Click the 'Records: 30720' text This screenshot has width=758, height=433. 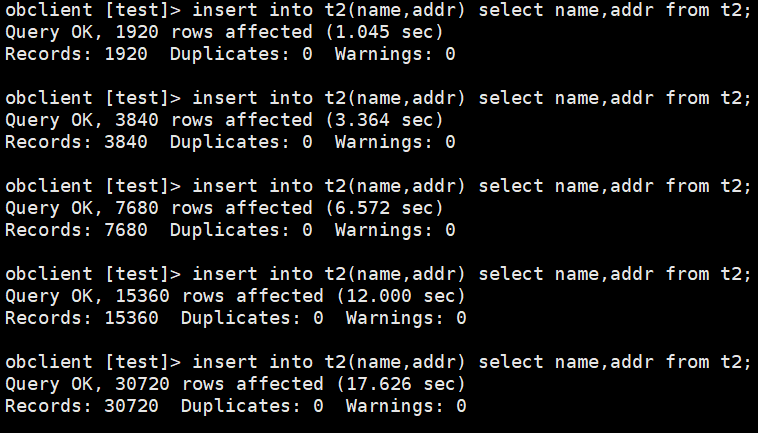click(x=82, y=406)
